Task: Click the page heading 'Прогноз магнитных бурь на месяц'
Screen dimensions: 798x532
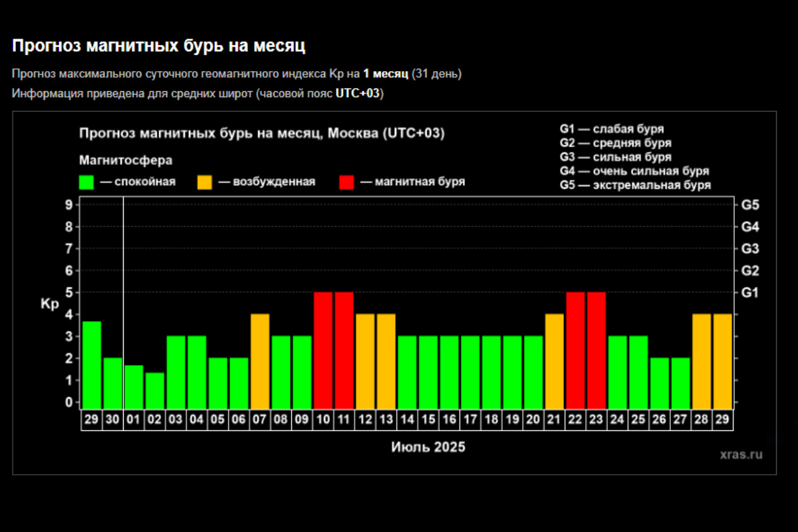Action: click(x=159, y=46)
